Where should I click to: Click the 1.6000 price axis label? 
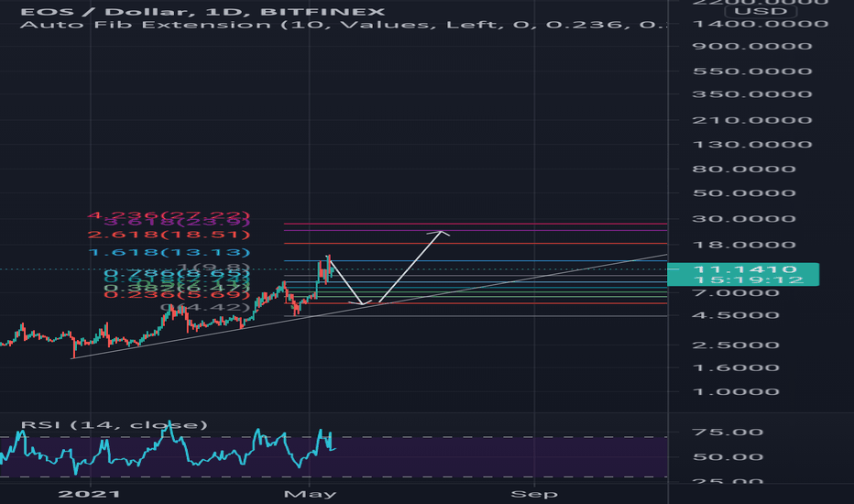tap(736, 367)
